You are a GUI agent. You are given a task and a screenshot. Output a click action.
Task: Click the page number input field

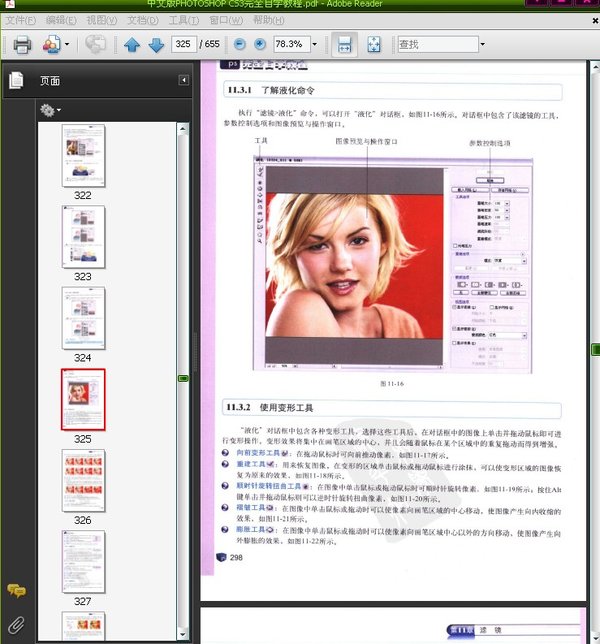pyautogui.click(x=184, y=44)
